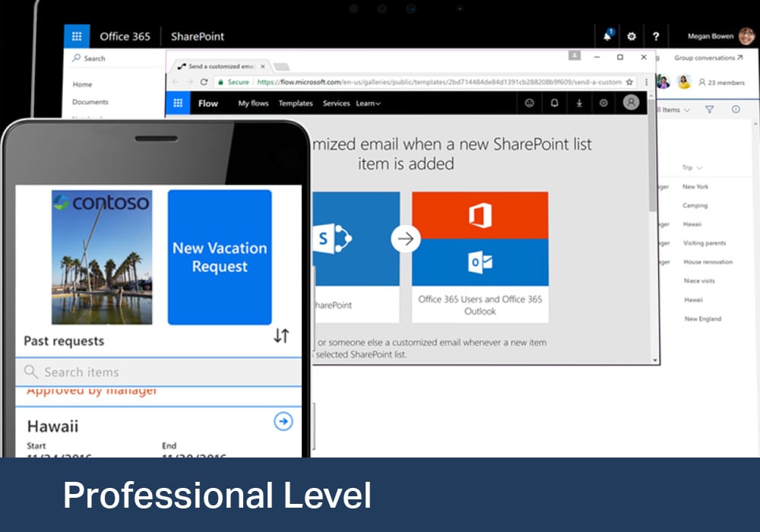Open Documents in SharePoint navigation

(90, 102)
